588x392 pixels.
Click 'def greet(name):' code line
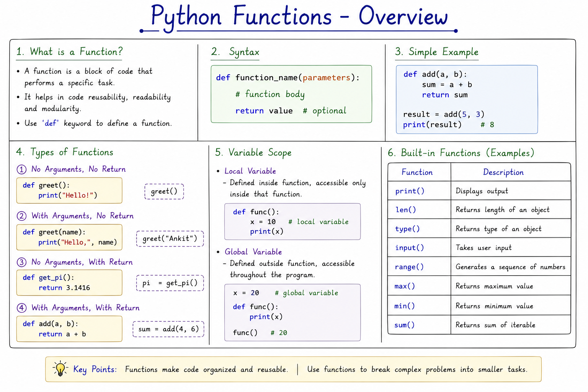(x=54, y=232)
